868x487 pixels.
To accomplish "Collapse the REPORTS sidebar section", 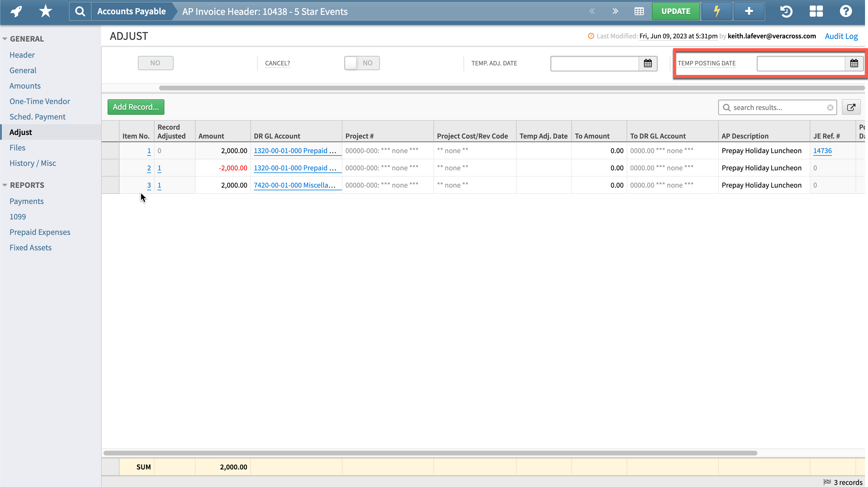I will pos(5,185).
